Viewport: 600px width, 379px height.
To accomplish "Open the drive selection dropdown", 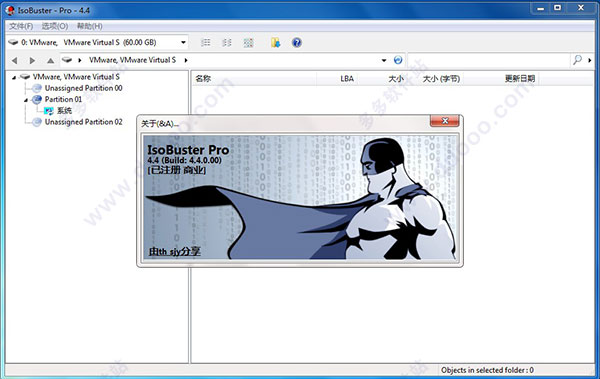I will pos(183,42).
